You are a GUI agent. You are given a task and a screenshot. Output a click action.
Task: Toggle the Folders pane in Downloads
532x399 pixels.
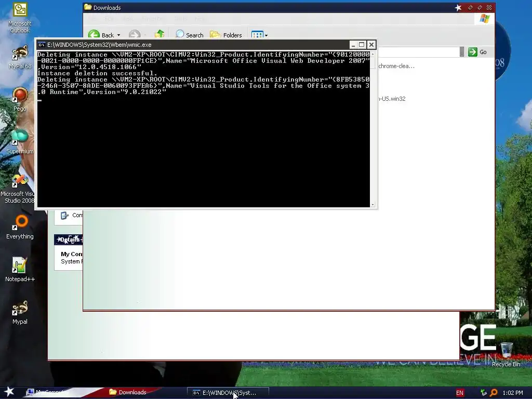(226, 35)
